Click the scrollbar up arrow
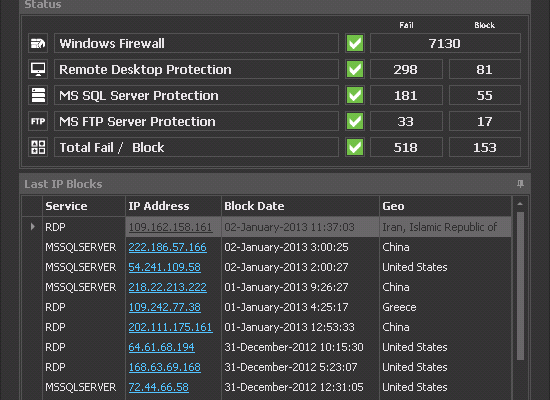 tap(520, 204)
